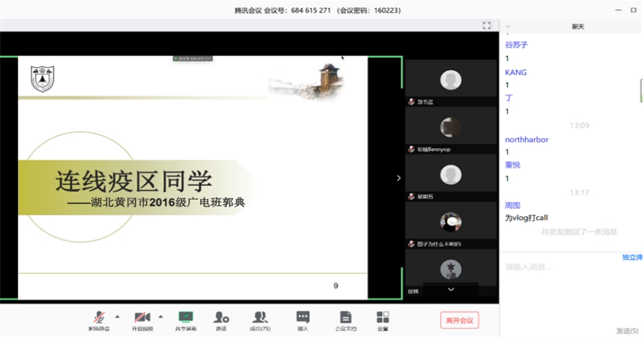Viewport: 644px width, 338px height.
Task: Pop out chat window (独立弹) link
Action: pyautogui.click(x=631, y=256)
